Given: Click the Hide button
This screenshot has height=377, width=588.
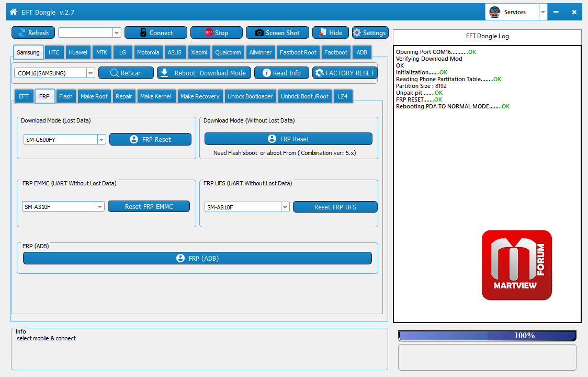Looking at the screenshot, I should point(330,32).
